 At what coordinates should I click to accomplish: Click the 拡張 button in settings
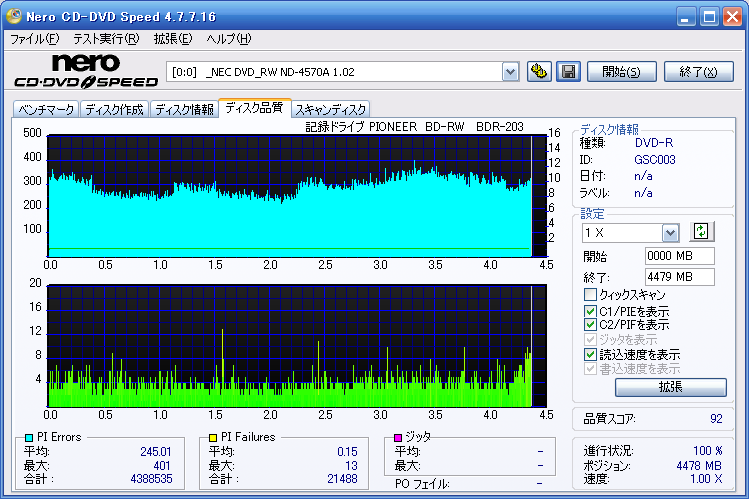pos(671,387)
